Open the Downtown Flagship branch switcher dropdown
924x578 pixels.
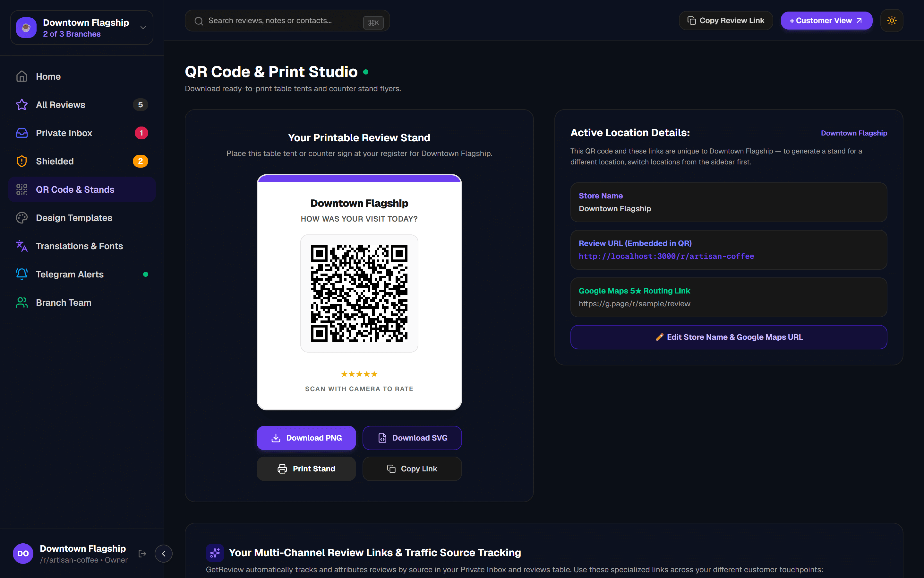[82, 28]
